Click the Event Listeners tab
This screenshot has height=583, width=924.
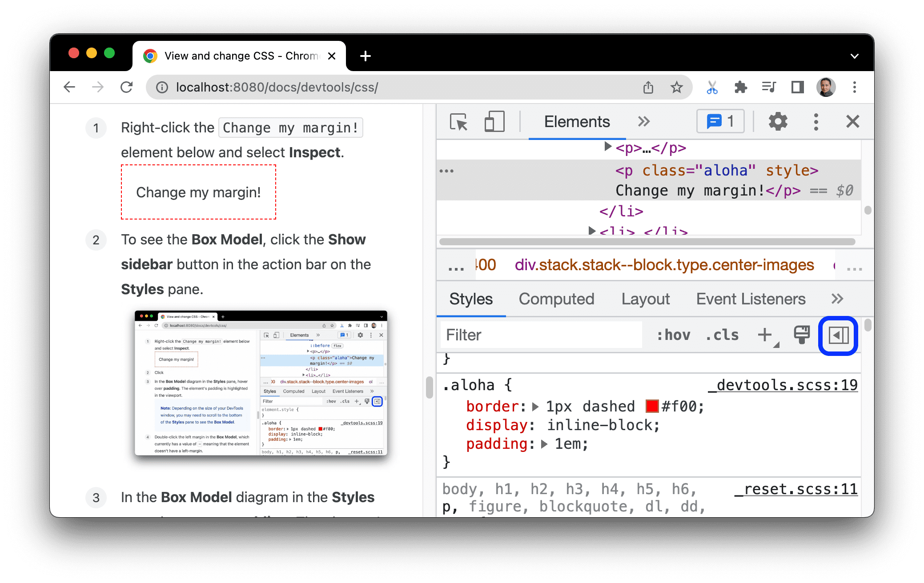pos(751,299)
